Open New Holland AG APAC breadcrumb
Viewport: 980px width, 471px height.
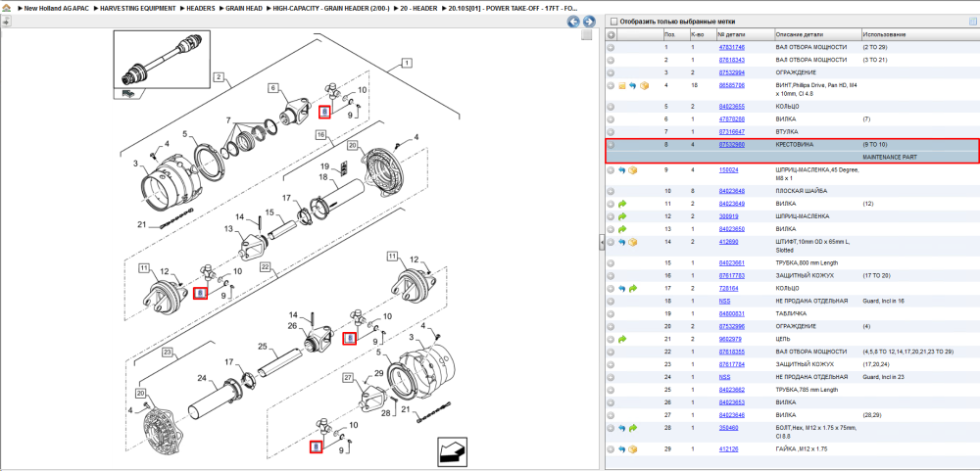click(x=58, y=9)
